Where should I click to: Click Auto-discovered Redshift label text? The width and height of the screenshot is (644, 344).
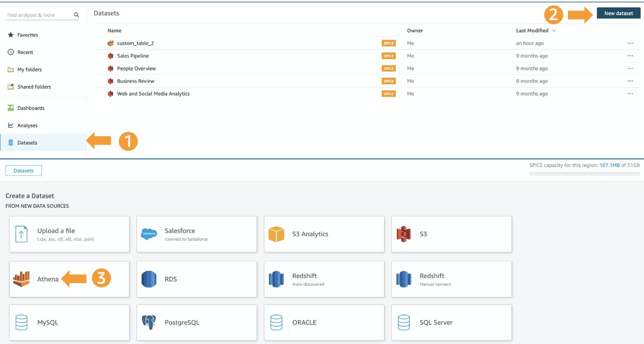coord(308,284)
